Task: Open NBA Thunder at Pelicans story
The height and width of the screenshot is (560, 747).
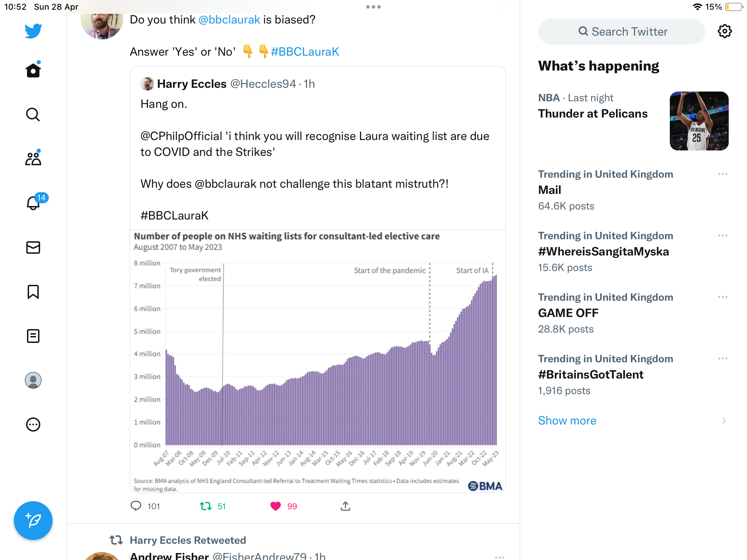Action: pos(593,114)
